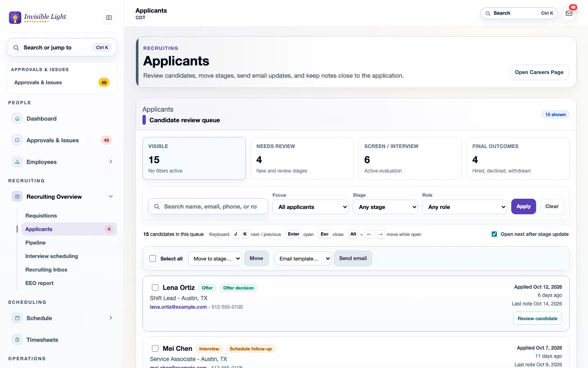Click the Search or jump to sidebar field
This screenshot has width=588, height=368.
coord(62,47)
